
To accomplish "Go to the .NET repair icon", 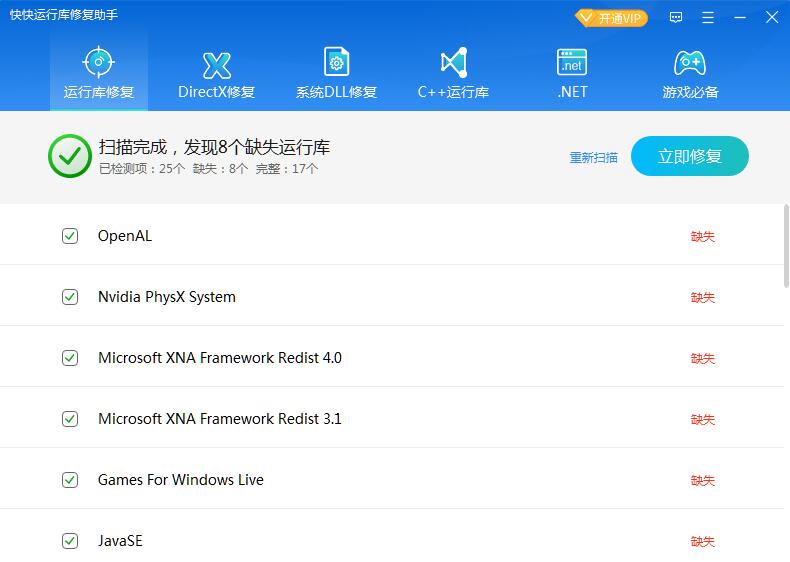I will point(572,64).
